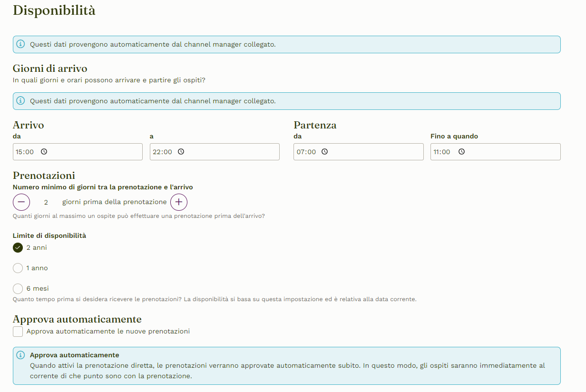Viewport: 586px width, 392px height.
Task: Click the large Approva automaticamente section heading
Action: (77, 319)
